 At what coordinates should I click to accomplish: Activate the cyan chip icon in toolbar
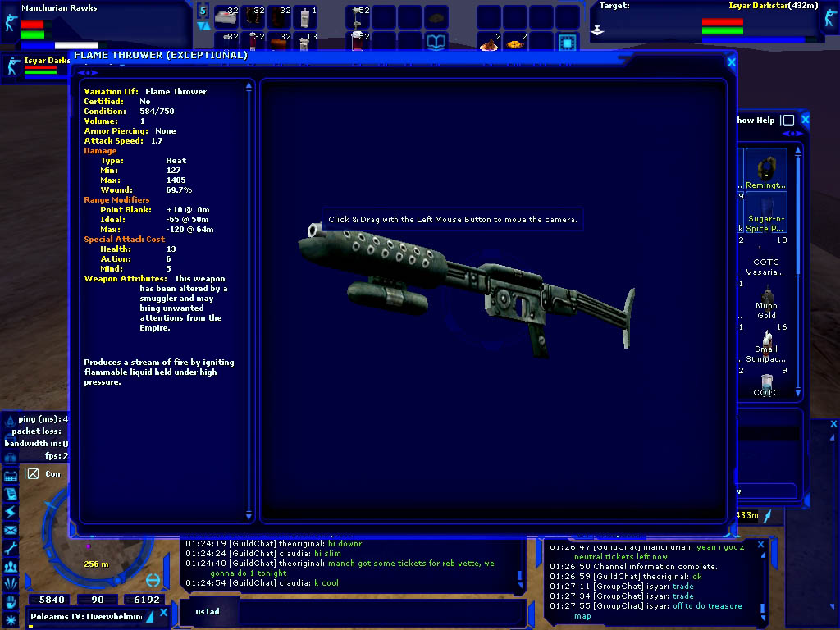click(x=568, y=42)
